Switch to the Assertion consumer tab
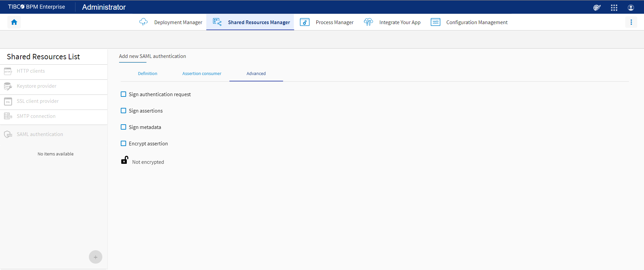Image resolution: width=644 pixels, height=270 pixels. (202, 74)
